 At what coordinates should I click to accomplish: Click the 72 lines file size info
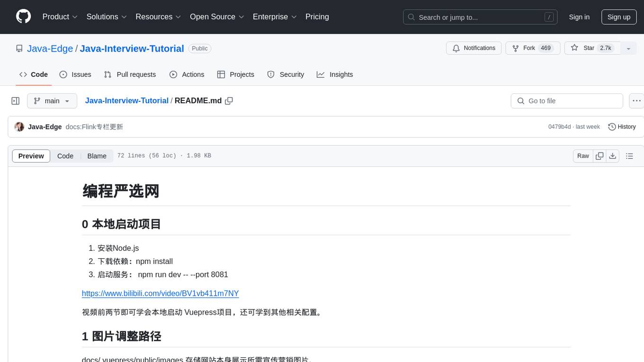pos(164,156)
